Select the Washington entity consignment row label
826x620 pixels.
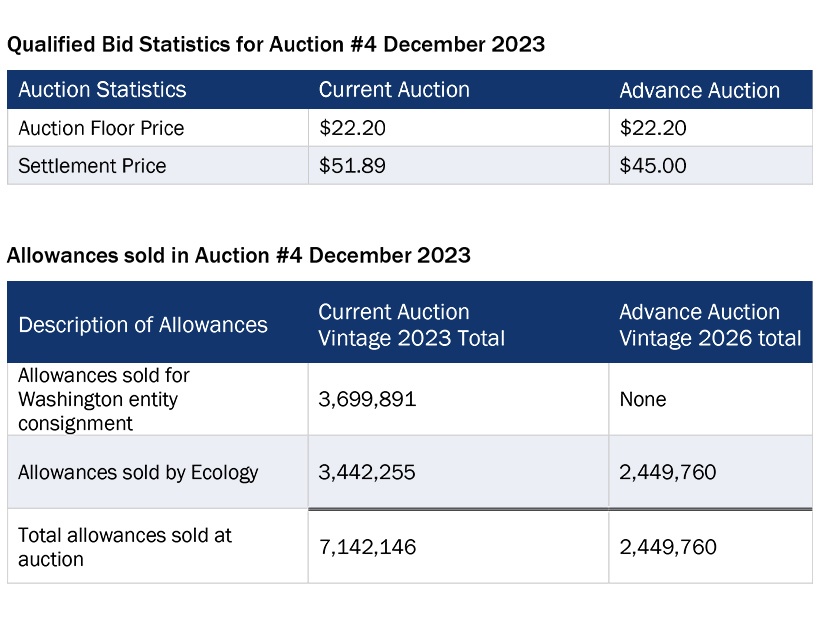point(103,399)
